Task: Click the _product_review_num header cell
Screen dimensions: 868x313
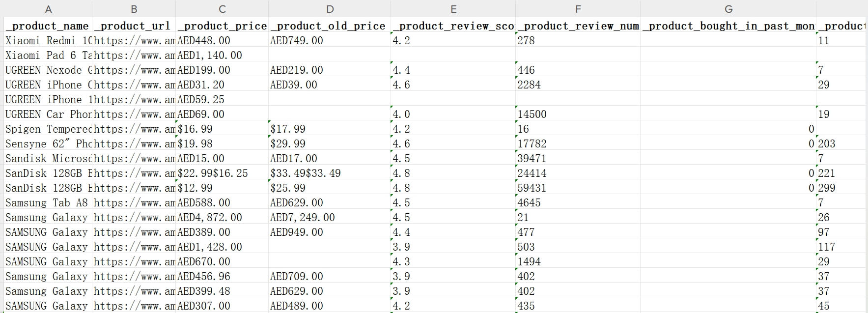Action: (x=578, y=26)
